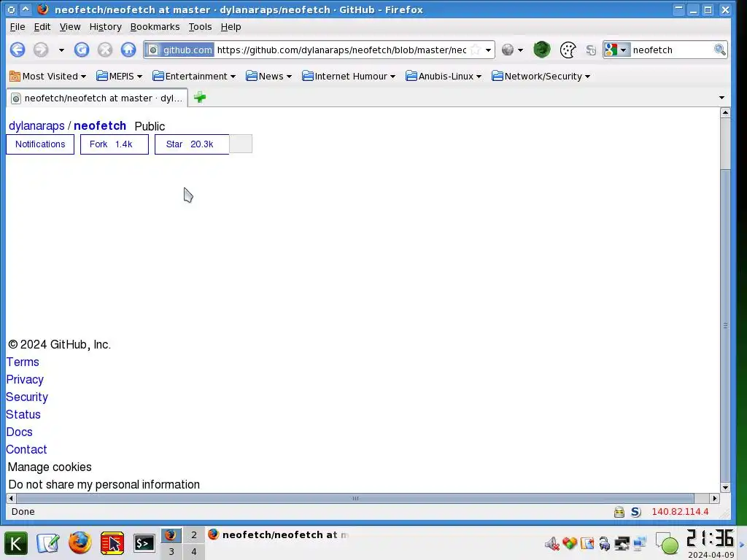Click the padlock security icon in status bar
The height and width of the screenshot is (560, 747).
pos(619,512)
